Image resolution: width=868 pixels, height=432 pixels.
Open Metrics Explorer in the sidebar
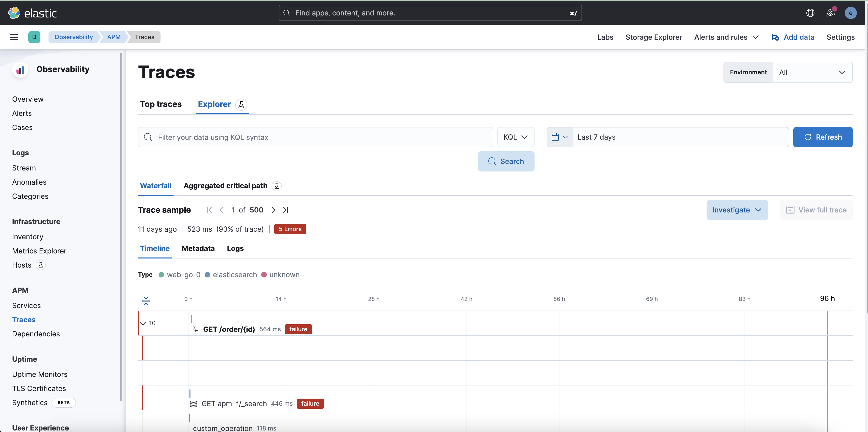[39, 251]
